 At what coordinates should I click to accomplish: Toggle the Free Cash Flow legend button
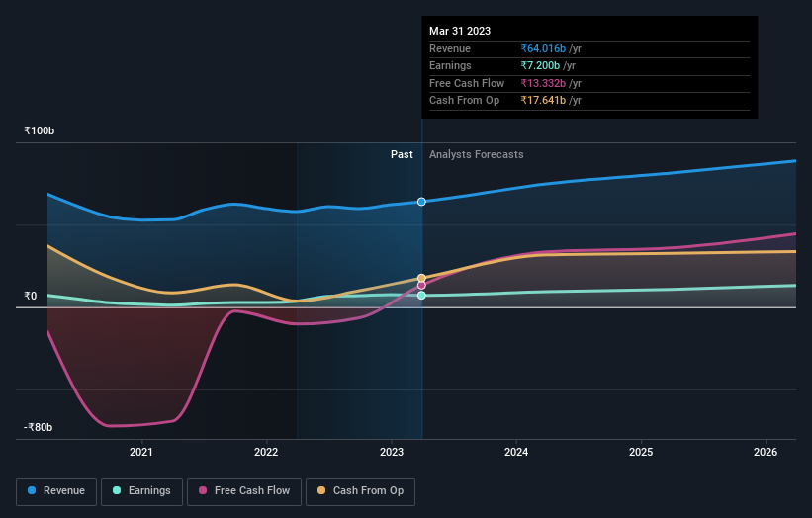(244, 491)
